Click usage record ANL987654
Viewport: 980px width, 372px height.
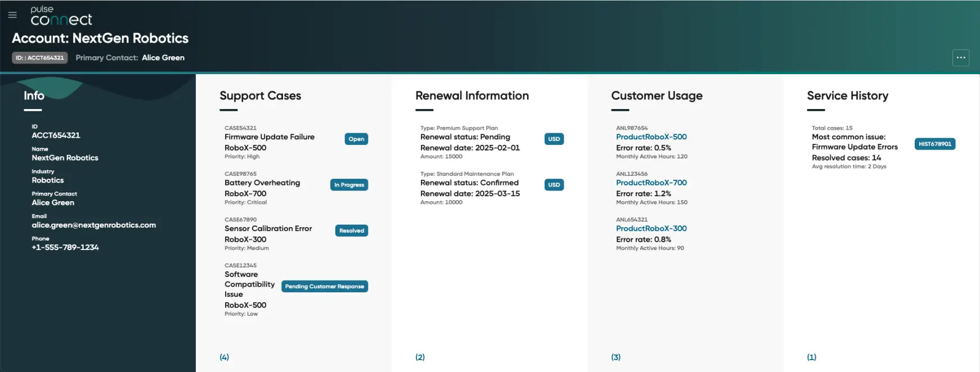(x=632, y=128)
